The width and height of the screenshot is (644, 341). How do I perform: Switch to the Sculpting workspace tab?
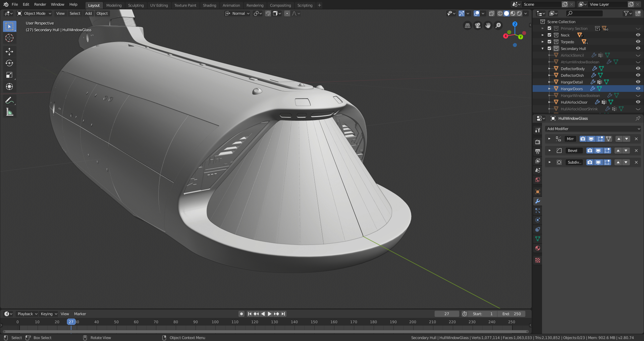[136, 5]
